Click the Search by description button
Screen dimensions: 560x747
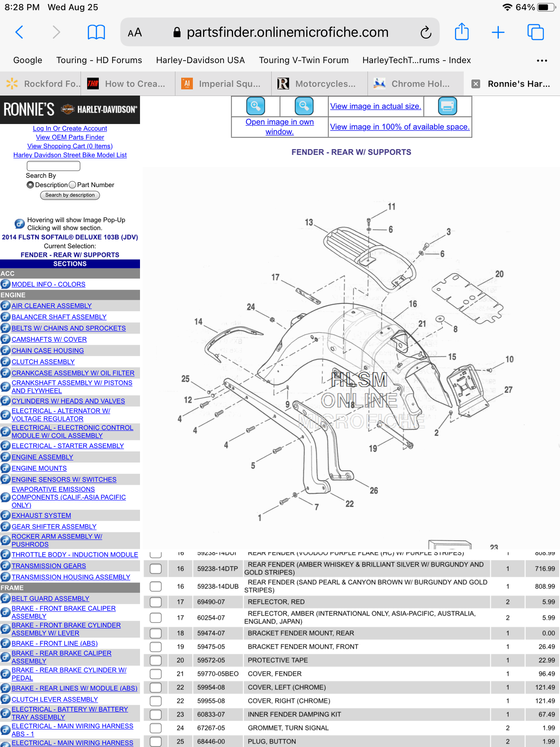coord(70,195)
